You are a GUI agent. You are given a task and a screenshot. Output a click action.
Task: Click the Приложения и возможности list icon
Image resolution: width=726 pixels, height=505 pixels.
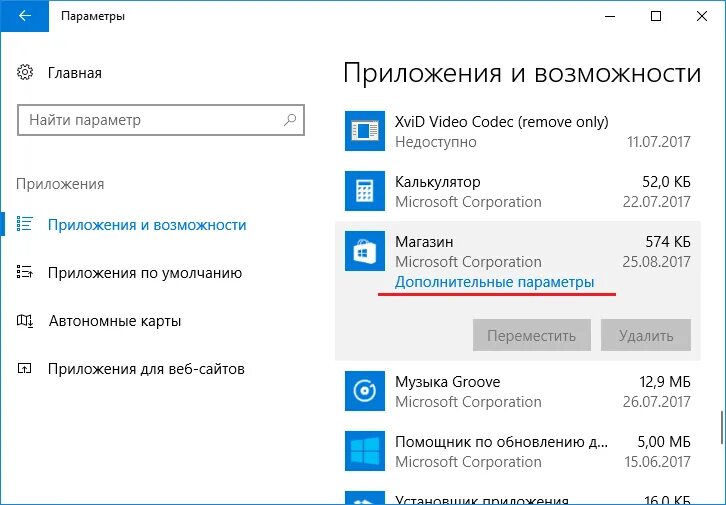point(24,224)
